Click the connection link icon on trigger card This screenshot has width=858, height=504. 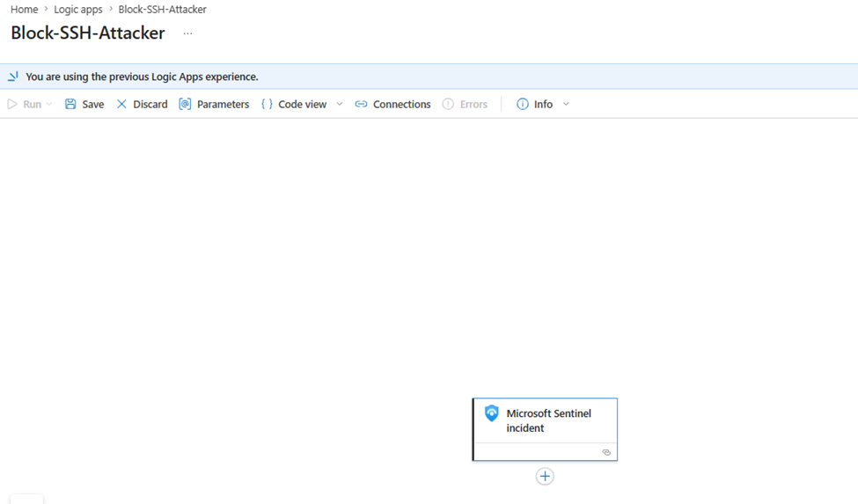[606, 452]
